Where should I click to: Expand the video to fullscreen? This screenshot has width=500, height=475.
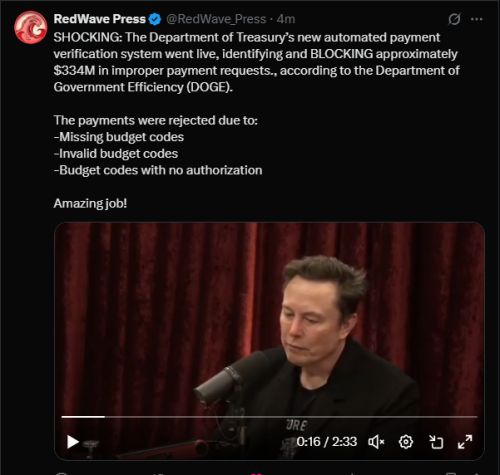[x=465, y=442]
